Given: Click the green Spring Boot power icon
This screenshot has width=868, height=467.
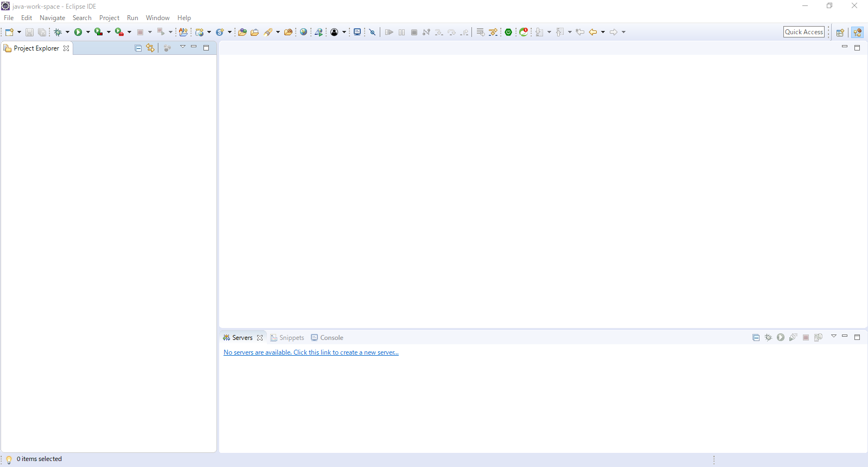Looking at the screenshot, I should tap(508, 32).
